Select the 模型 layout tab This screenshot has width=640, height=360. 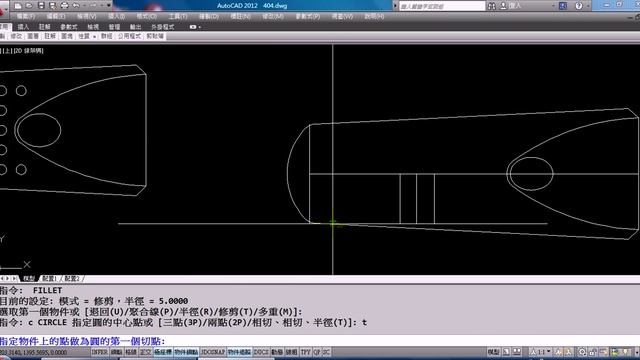click(x=29, y=279)
